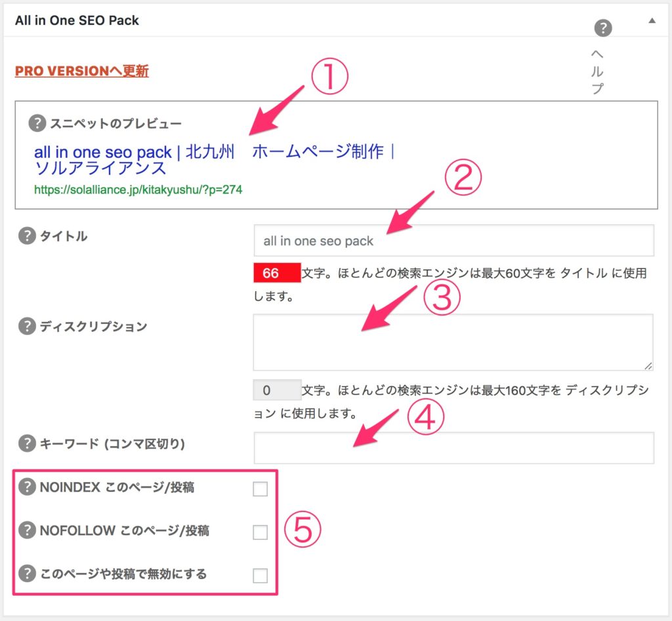The width and height of the screenshot is (672, 621).
Task: Click the help icon beside キーワード label
Action: click(27, 444)
